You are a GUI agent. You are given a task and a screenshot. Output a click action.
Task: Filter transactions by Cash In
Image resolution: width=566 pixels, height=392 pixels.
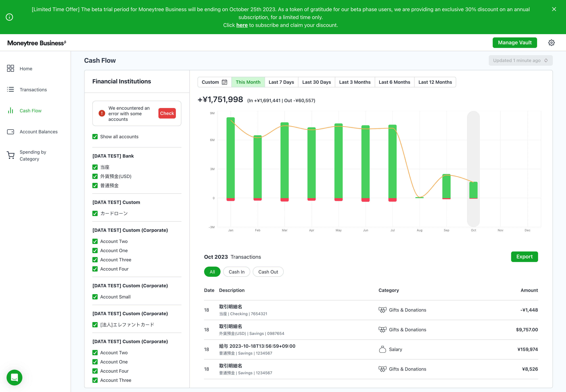pyautogui.click(x=236, y=272)
